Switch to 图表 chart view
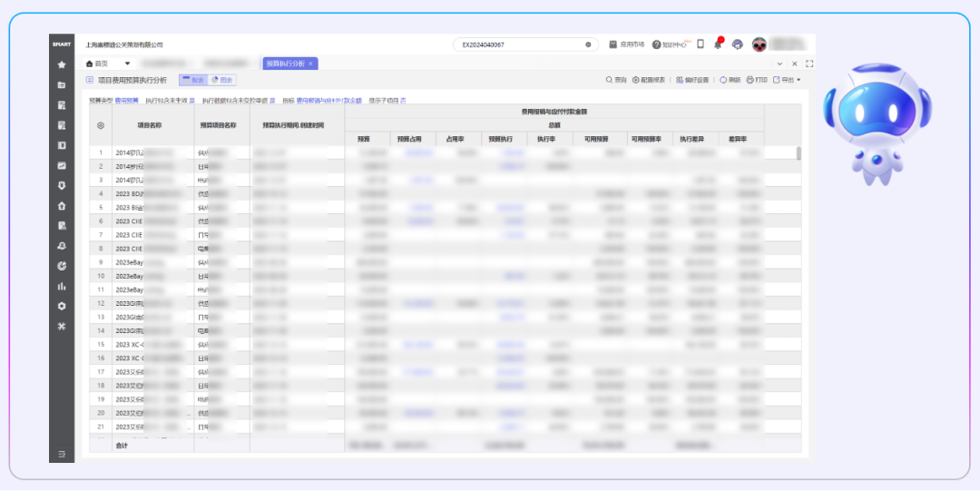 click(x=221, y=80)
